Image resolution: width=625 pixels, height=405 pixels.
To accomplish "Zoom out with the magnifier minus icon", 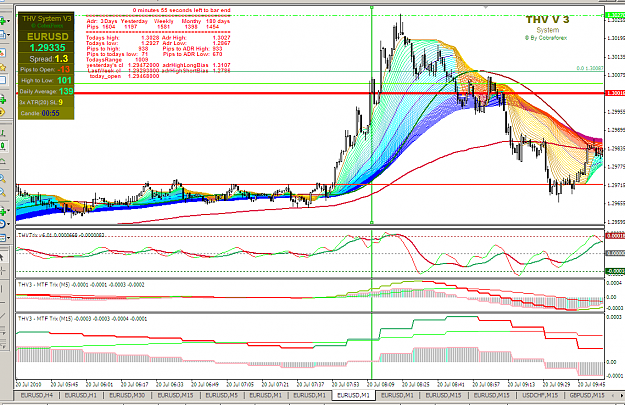I will click(2, 192).
